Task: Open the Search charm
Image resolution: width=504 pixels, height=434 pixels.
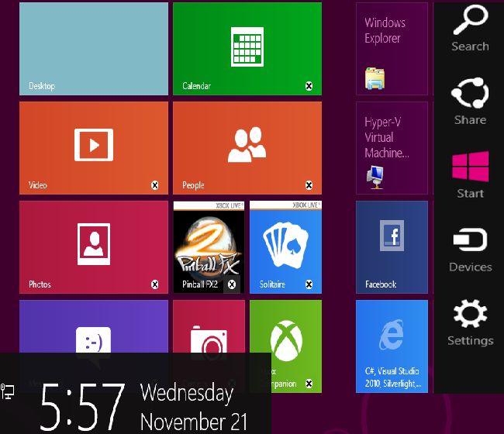Action: click(x=470, y=28)
